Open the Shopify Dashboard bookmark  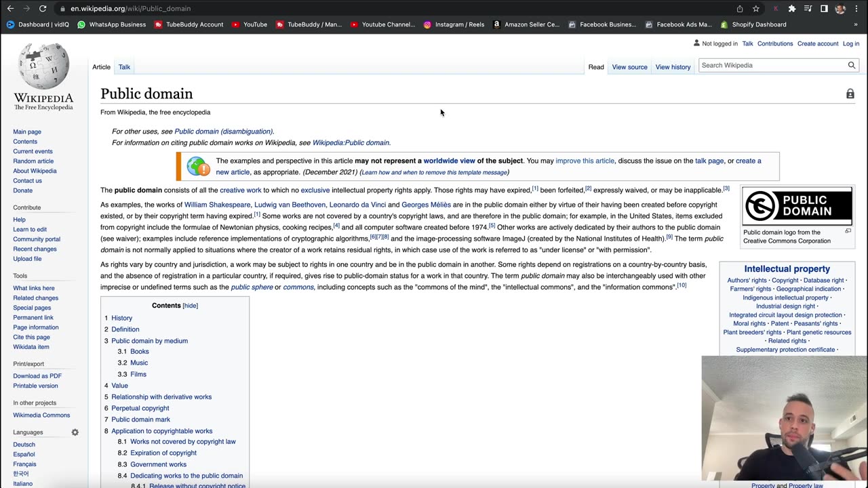(x=753, y=24)
